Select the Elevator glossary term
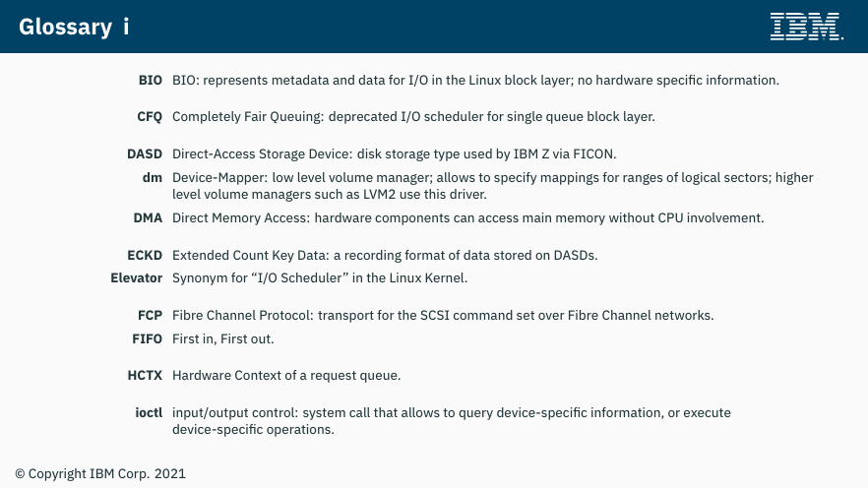This screenshot has width=868, height=489. click(x=136, y=277)
